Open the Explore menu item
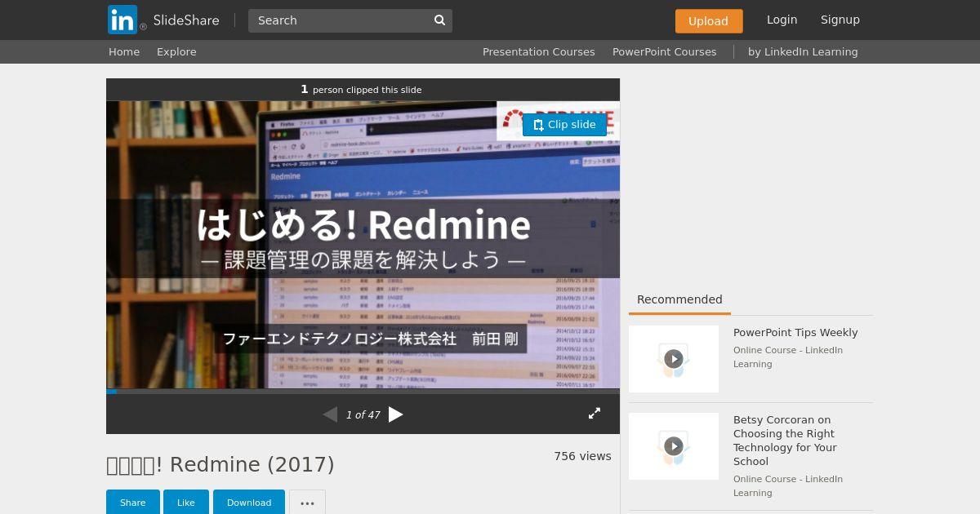 (176, 51)
